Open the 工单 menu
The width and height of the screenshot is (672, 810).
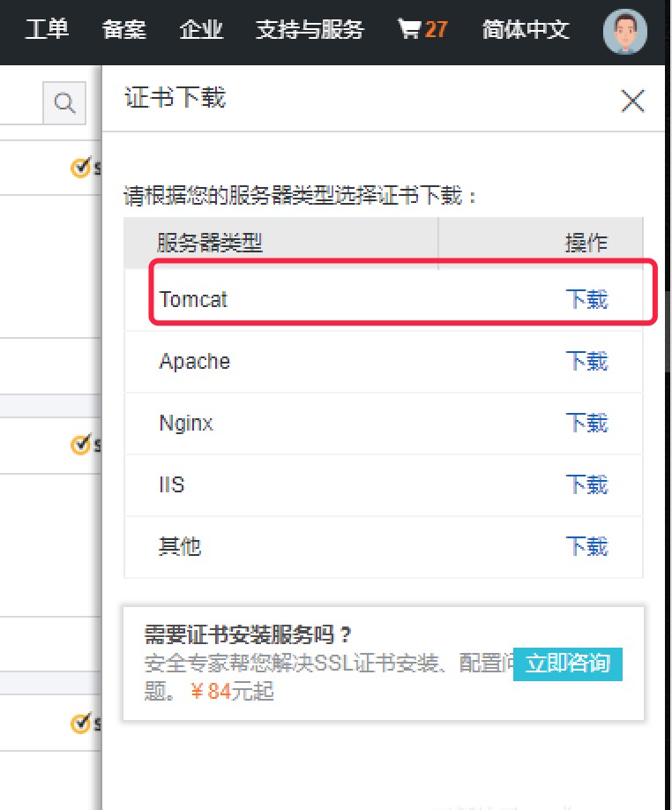click(47, 29)
